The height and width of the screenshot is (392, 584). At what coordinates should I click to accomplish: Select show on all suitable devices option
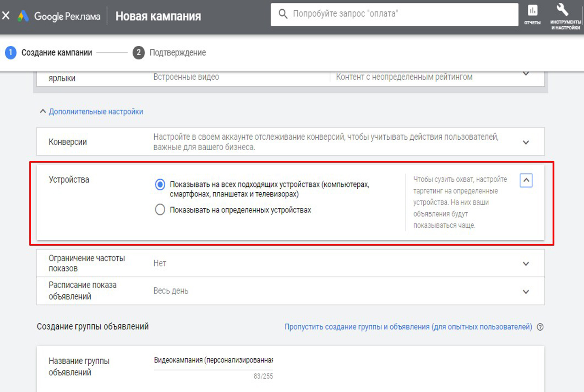[160, 185]
